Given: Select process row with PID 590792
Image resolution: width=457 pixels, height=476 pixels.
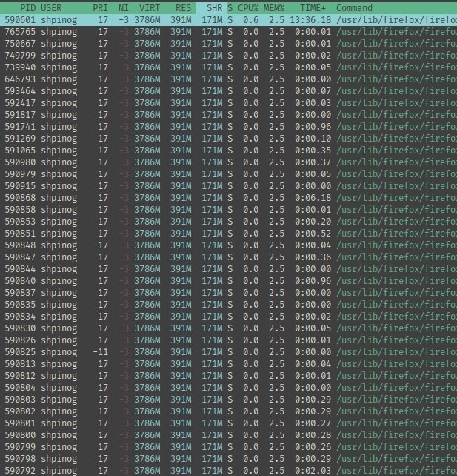Looking at the screenshot, I should (x=228, y=470).
